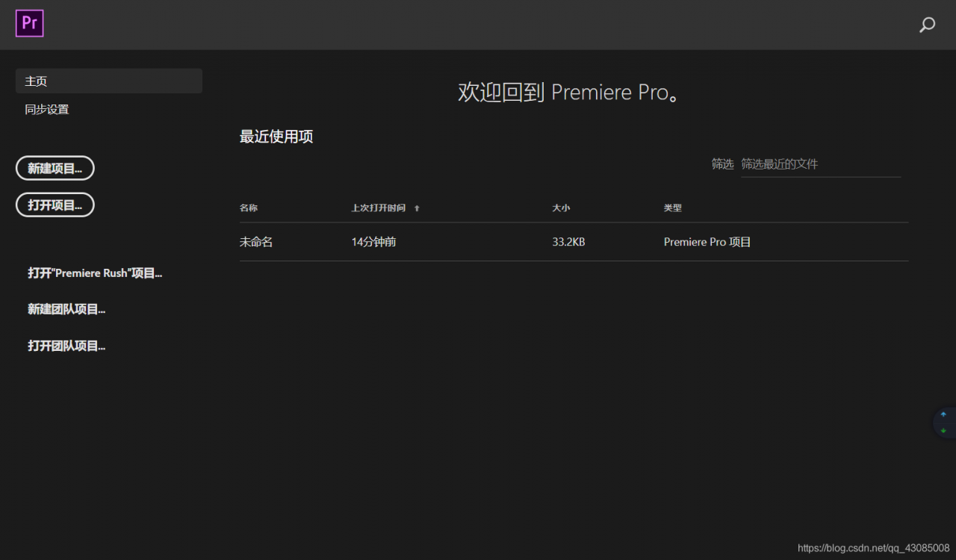The height and width of the screenshot is (560, 956).
Task: Sort by the 上次打开时间 column header
Action: 379,208
